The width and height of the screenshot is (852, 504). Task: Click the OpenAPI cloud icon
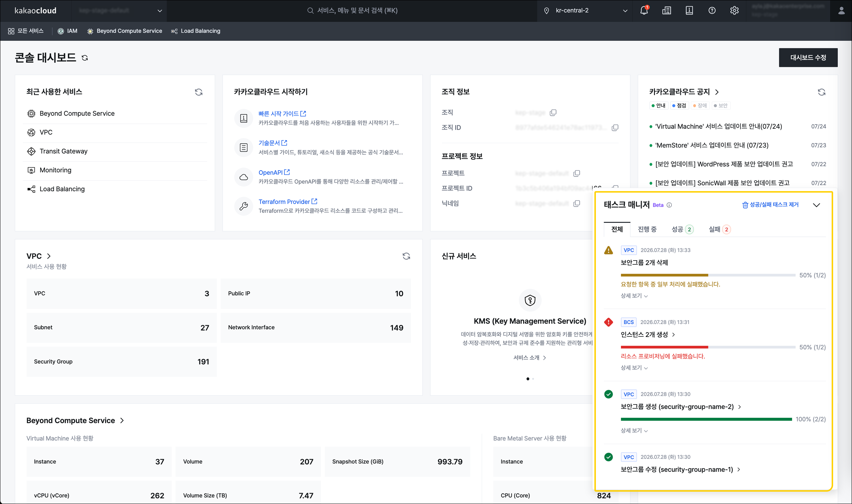243,177
